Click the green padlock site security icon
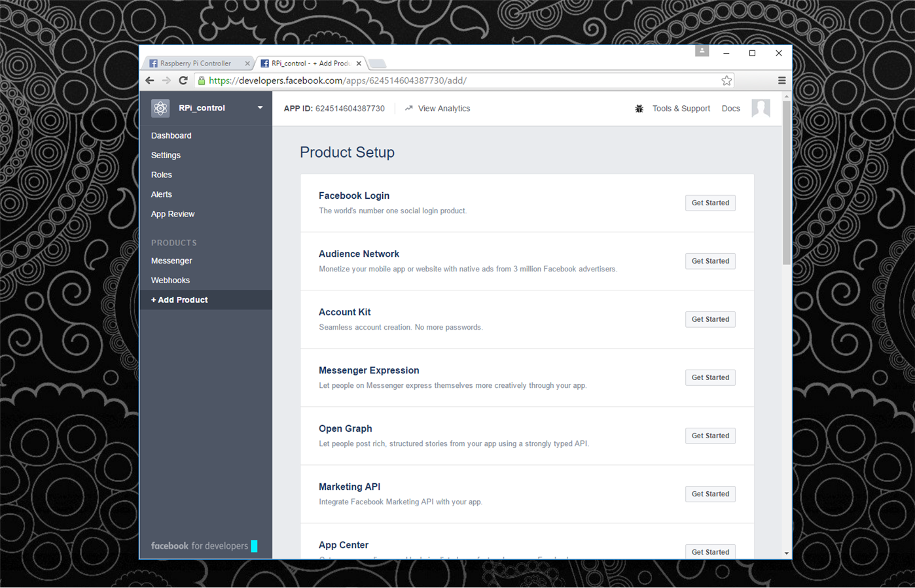The height and width of the screenshot is (588, 915). pos(202,80)
